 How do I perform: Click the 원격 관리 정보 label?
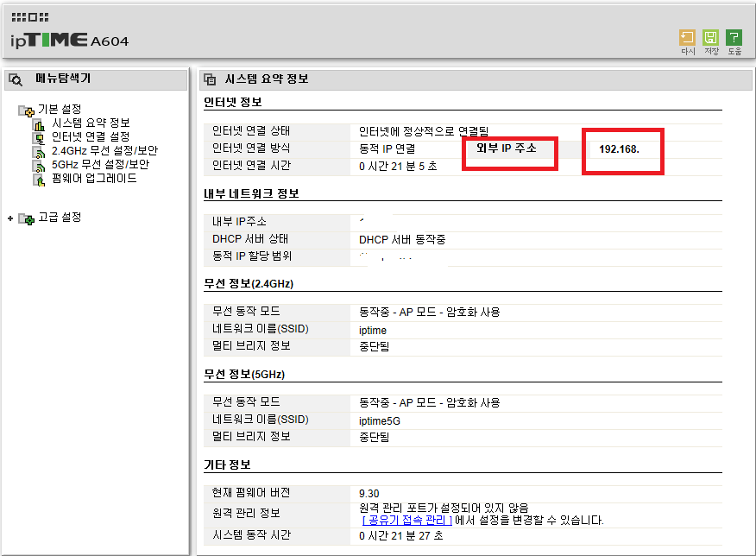point(246,513)
